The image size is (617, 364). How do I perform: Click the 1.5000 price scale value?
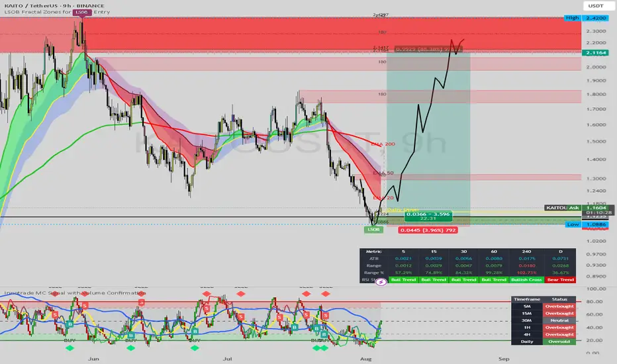pos(596,142)
